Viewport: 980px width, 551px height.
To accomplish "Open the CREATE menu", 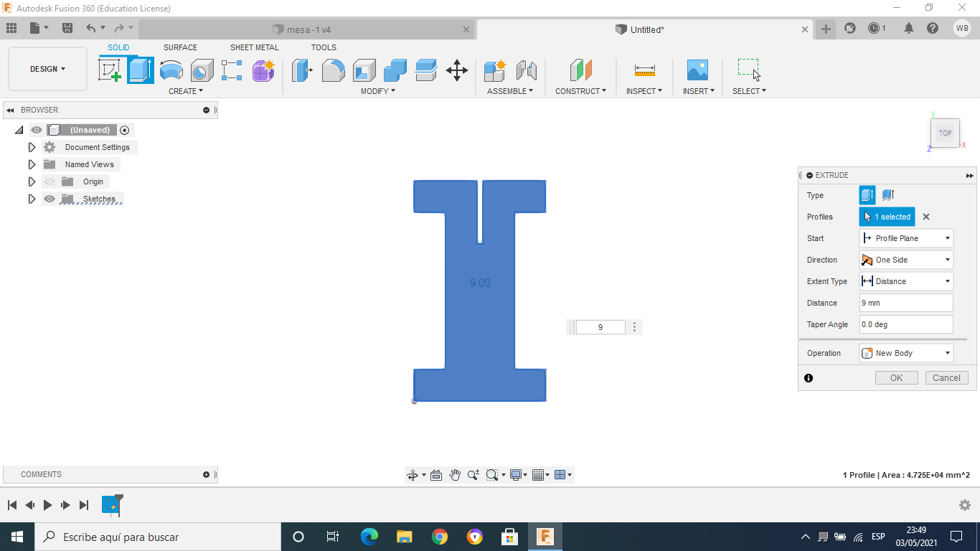I will [186, 91].
